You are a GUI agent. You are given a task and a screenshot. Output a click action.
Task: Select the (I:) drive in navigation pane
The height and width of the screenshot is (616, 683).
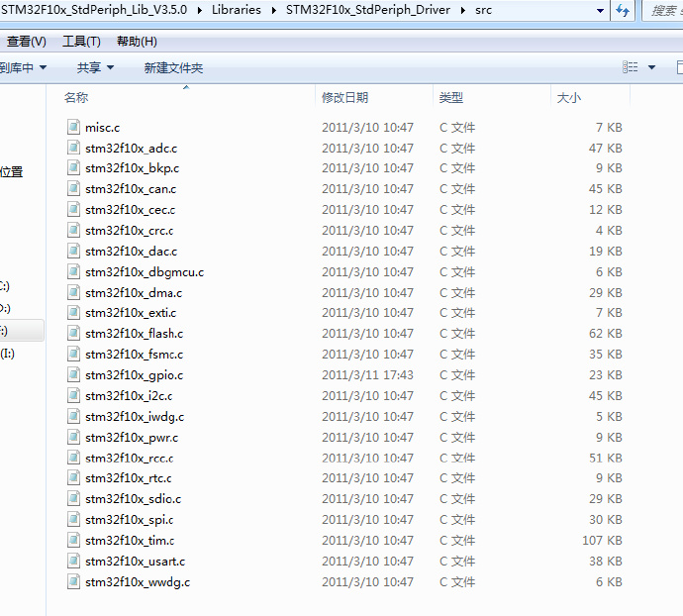7,354
